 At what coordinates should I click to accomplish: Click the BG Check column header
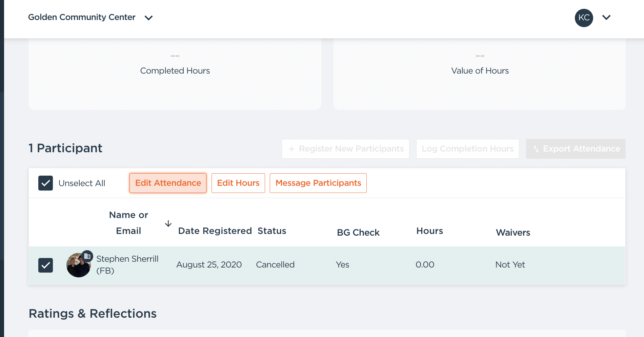[358, 233]
